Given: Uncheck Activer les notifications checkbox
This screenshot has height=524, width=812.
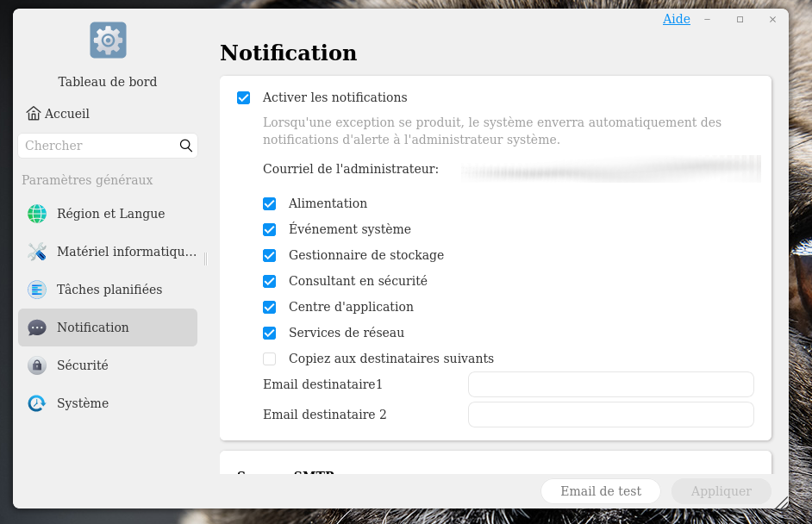Looking at the screenshot, I should pos(244,98).
